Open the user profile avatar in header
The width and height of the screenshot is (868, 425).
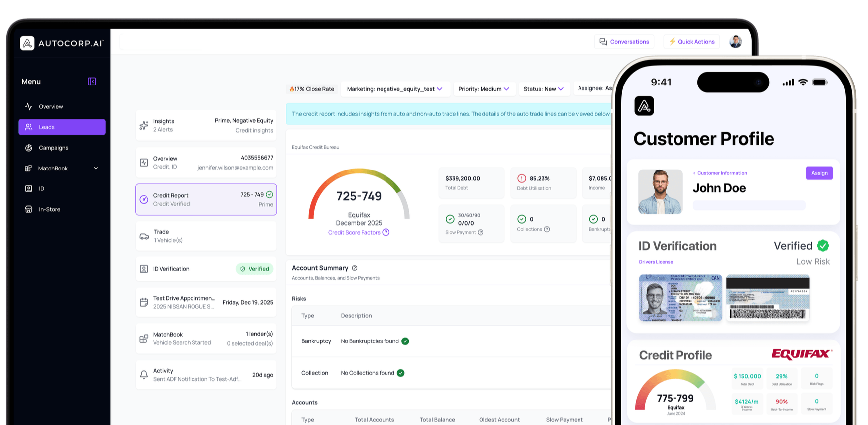click(x=735, y=42)
